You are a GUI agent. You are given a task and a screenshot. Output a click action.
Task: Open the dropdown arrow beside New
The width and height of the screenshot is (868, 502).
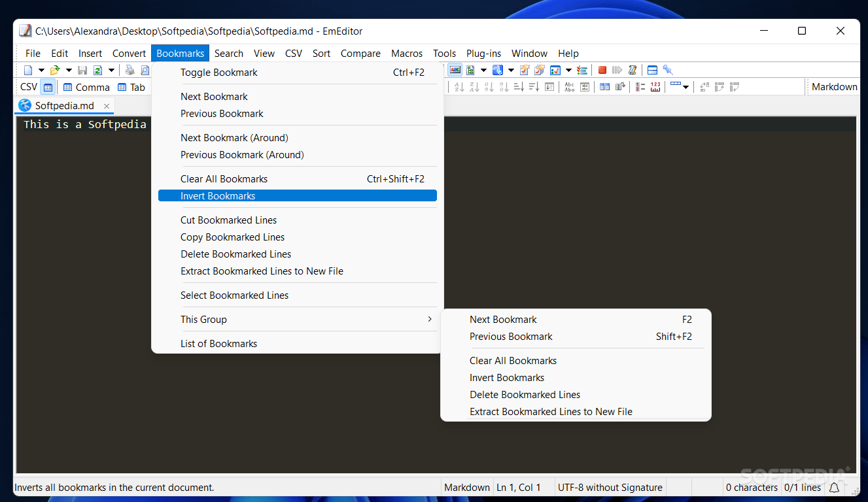pos(41,71)
